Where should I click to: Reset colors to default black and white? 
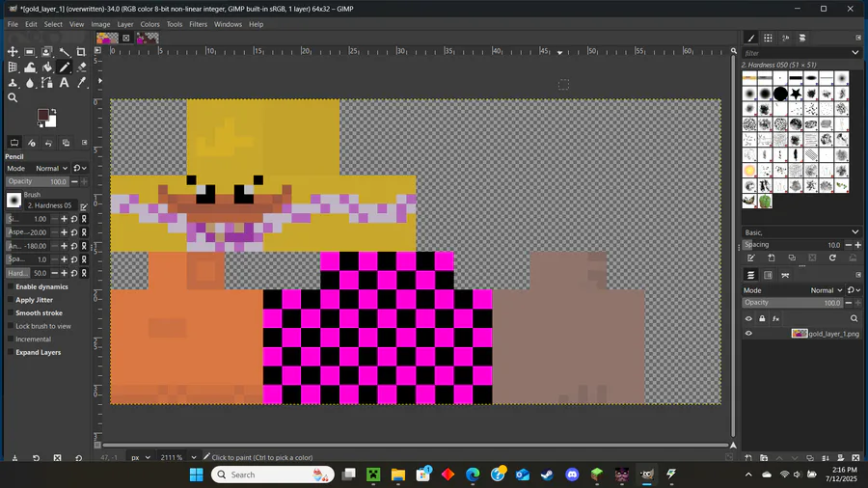point(40,125)
